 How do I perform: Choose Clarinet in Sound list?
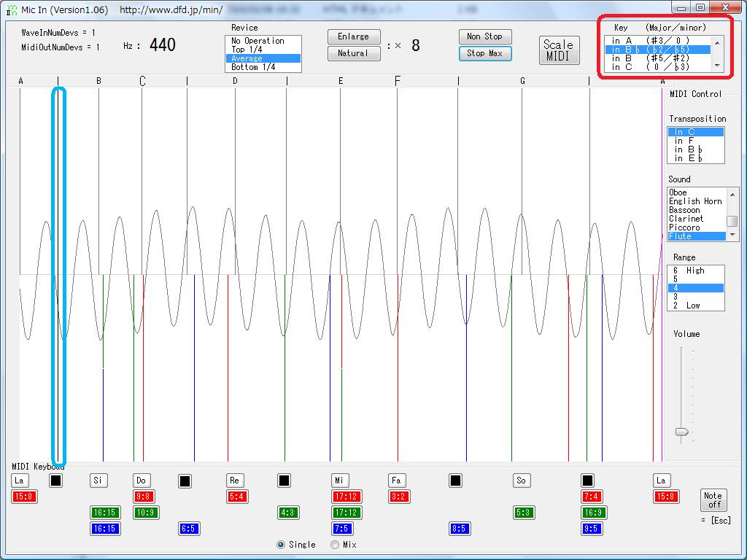697,219
